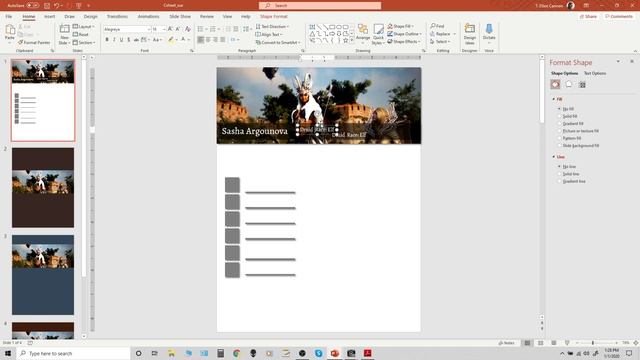This screenshot has height=360, width=640.
Task: Clear All Formatting icon
Action: (187, 29)
